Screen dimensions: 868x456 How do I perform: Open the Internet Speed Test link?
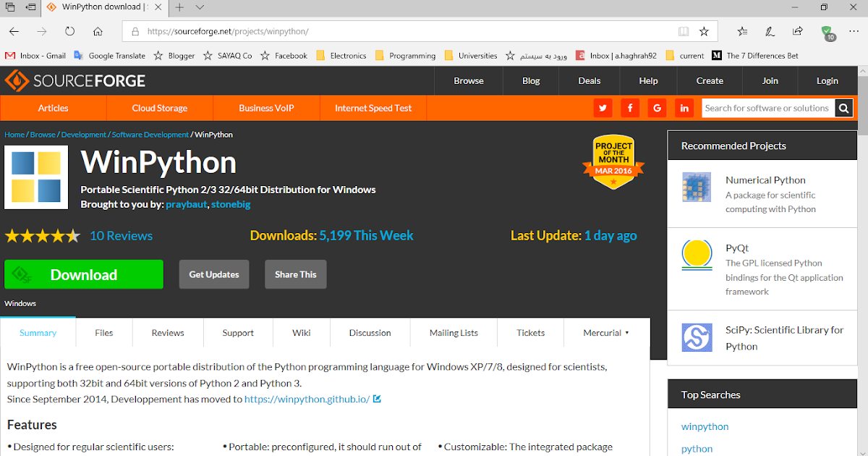click(373, 108)
